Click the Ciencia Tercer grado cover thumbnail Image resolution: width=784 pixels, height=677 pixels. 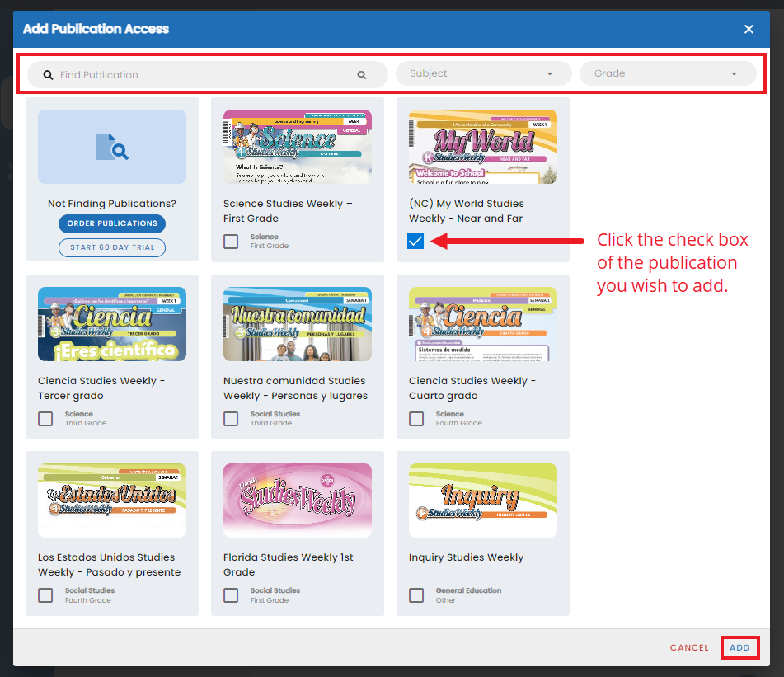[x=112, y=324]
